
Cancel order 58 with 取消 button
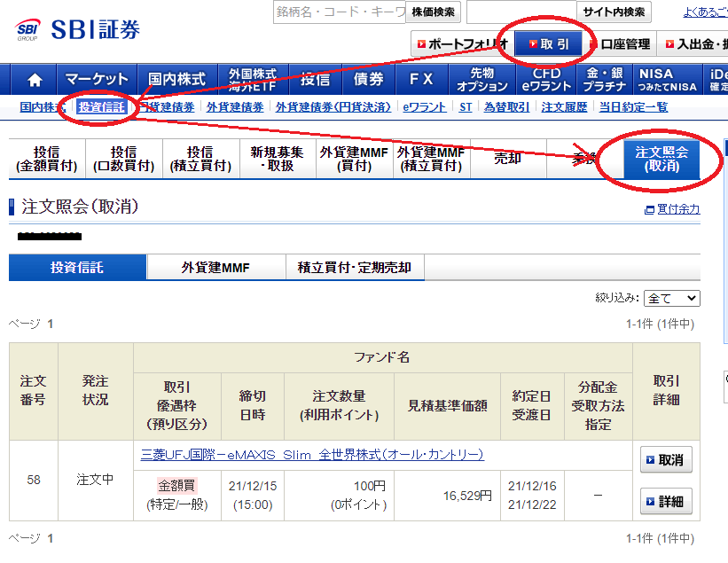pyautogui.click(x=666, y=459)
